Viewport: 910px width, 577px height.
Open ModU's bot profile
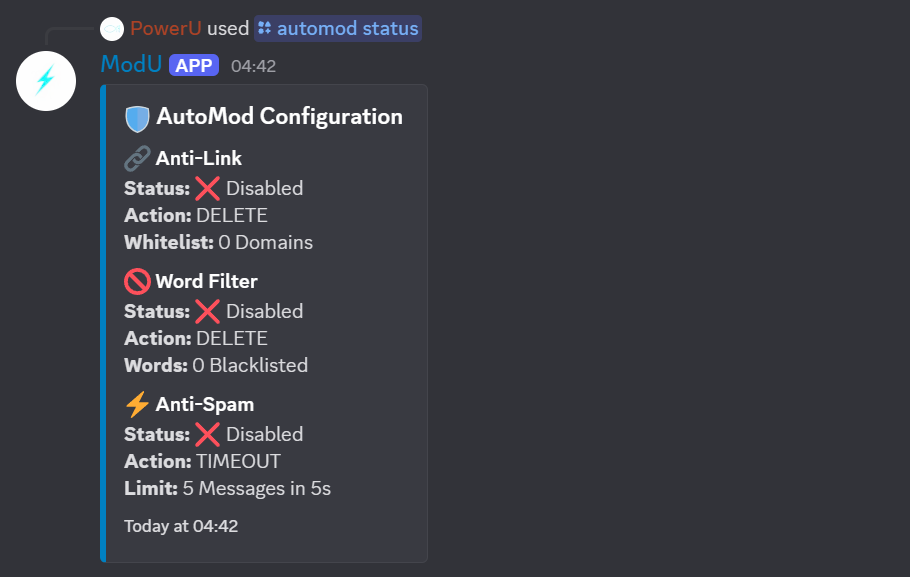130,64
